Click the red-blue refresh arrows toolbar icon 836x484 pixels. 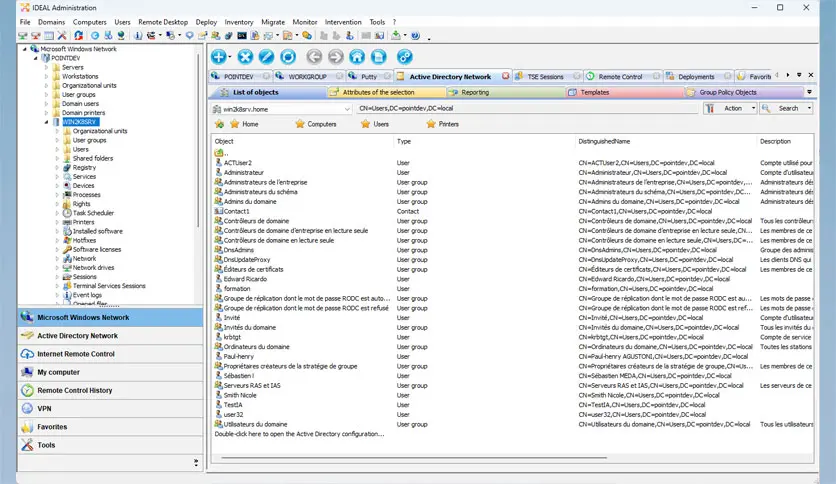click(78, 36)
